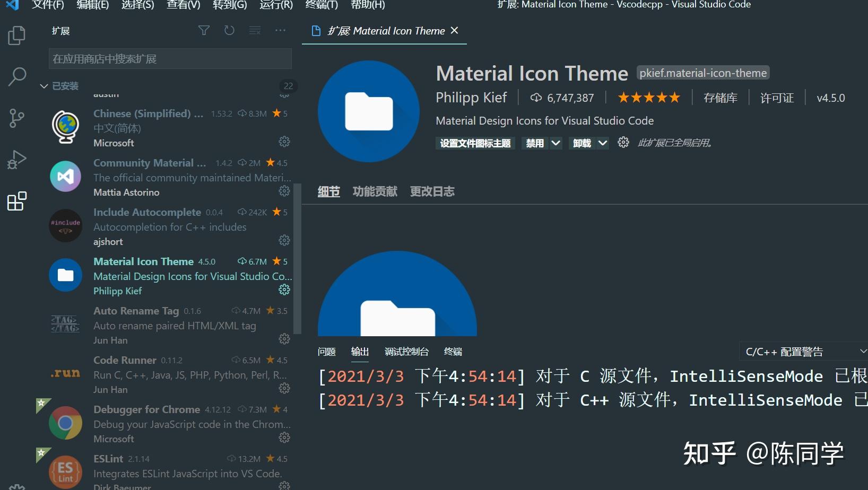Open the C/C++ 配置警告 output channel dropdown
Image resolution: width=868 pixels, height=490 pixels.
pyautogui.click(x=803, y=351)
